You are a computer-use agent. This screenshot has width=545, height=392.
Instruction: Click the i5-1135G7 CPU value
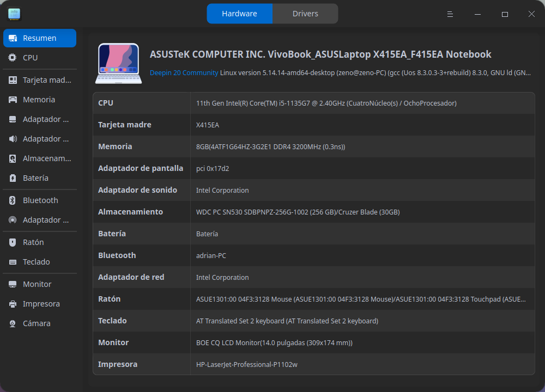pyautogui.click(x=326, y=103)
